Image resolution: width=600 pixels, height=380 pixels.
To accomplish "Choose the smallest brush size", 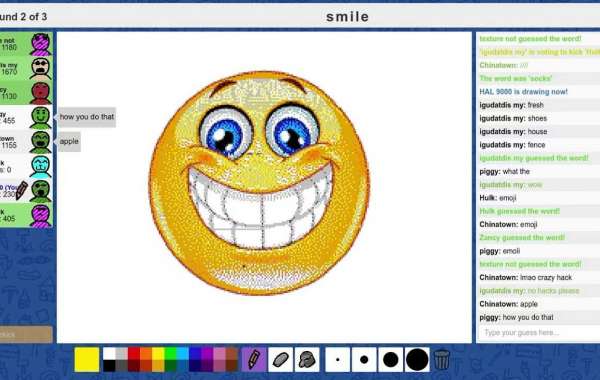I will coord(338,359).
